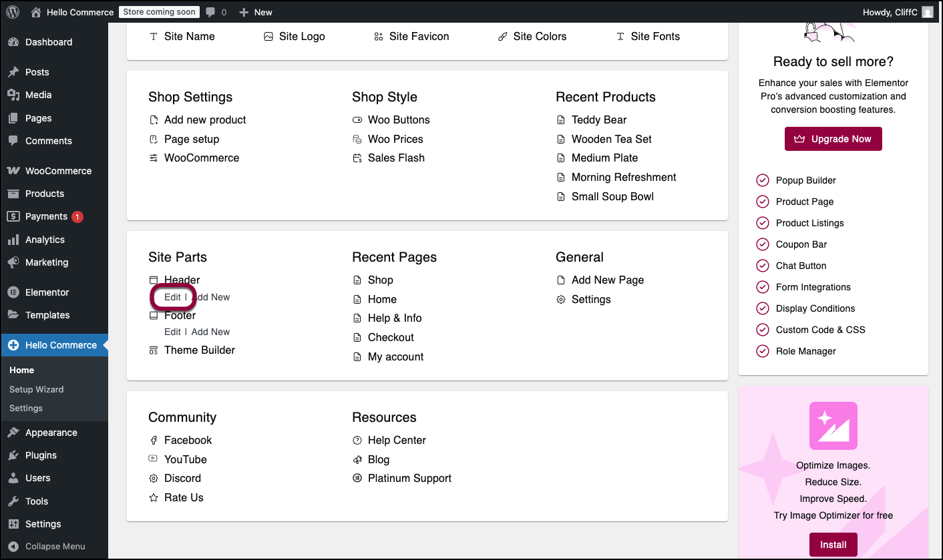Click Add New under Footer
This screenshot has height=560, width=943.
[210, 332]
